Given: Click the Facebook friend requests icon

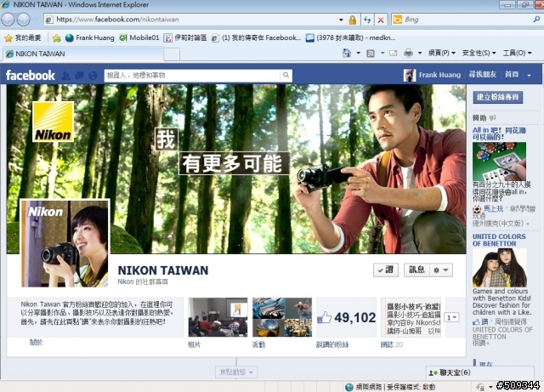Looking at the screenshot, I should 65,76.
